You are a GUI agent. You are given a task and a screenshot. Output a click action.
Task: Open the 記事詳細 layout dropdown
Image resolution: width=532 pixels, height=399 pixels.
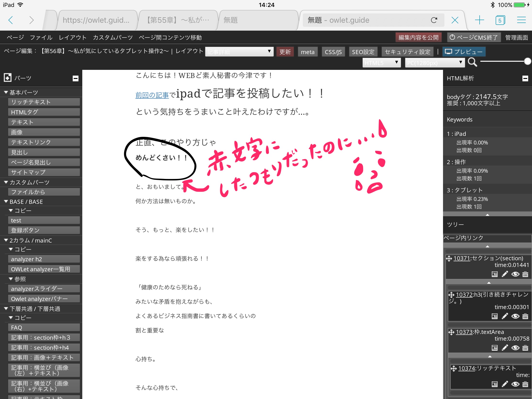pyautogui.click(x=239, y=52)
